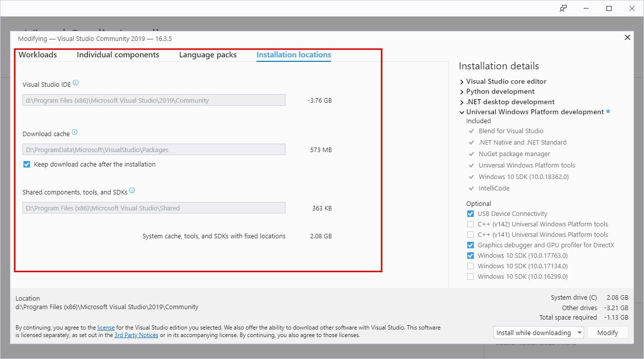
Task: Click the Blend for Visual Studio item
Action: (x=511, y=131)
